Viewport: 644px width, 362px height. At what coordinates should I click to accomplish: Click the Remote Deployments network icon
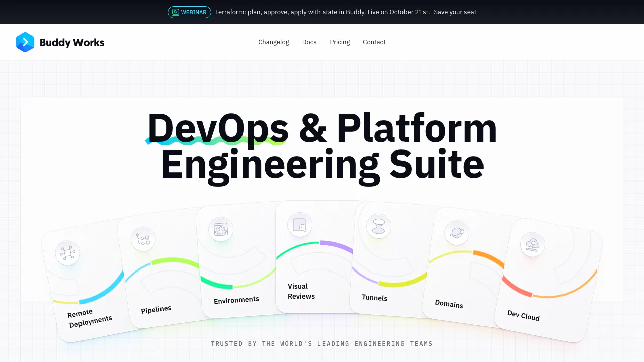(67, 253)
